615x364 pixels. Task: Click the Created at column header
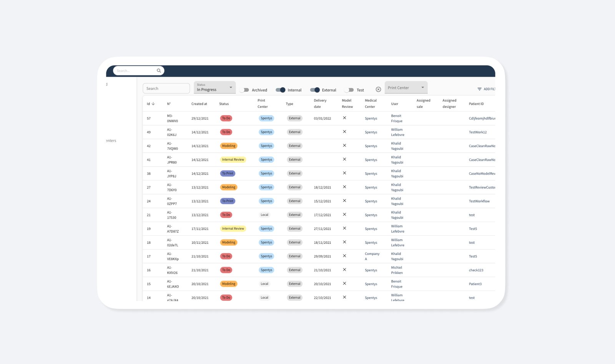[x=199, y=104]
